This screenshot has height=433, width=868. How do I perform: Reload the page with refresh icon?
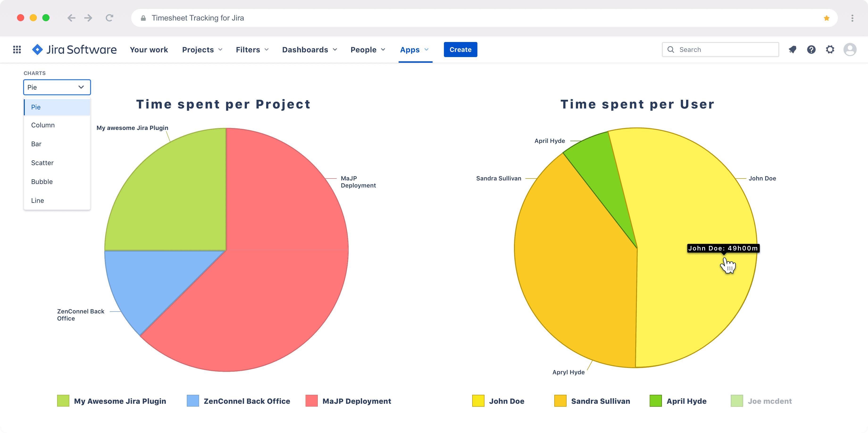(109, 18)
